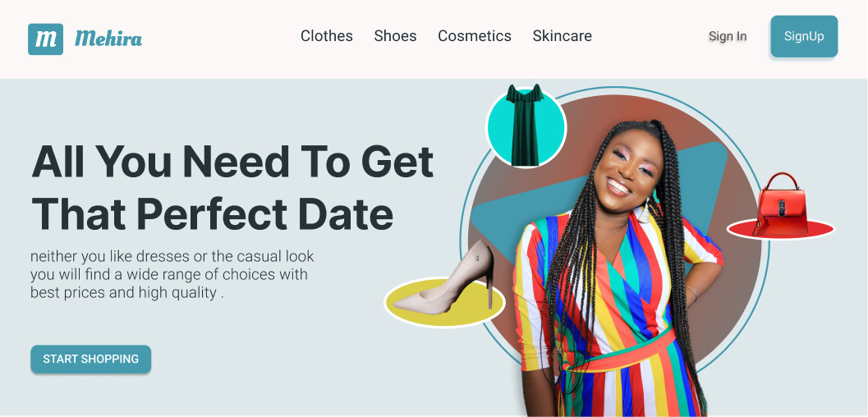Click the headline All You Need To Get
This screenshot has height=417, width=868.
232,162
